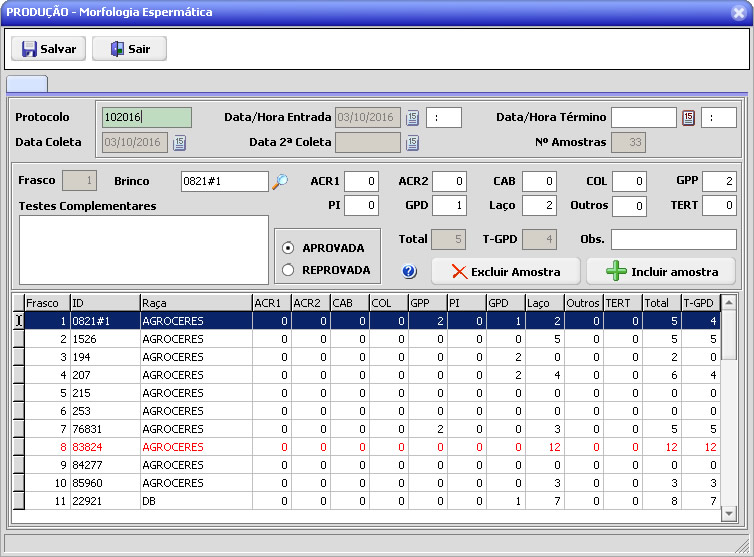Open the blue help question icon
Viewport: 754px width, 557px height.
[409, 271]
